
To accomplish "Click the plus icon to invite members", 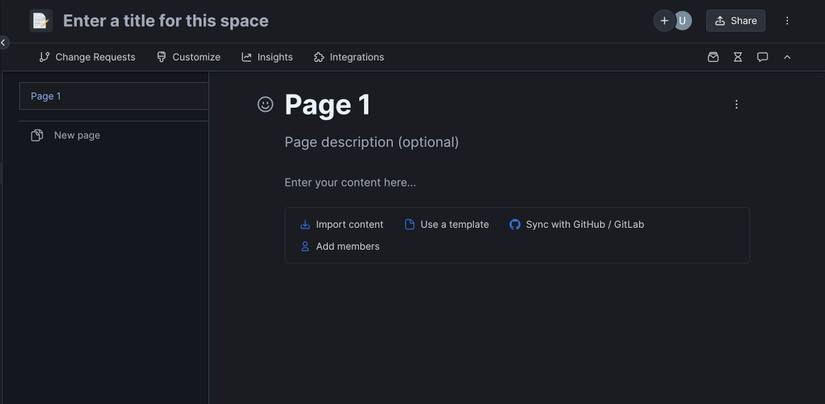I will click(664, 21).
